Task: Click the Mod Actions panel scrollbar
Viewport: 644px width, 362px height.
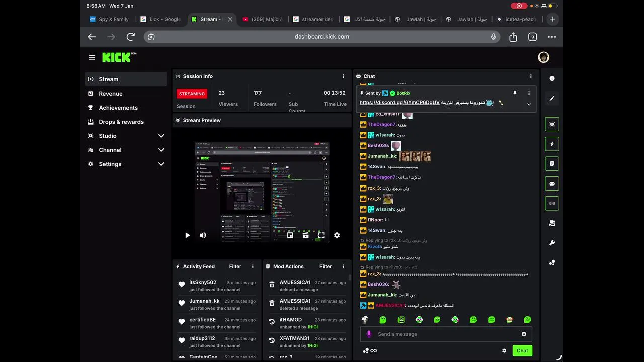Action: coord(350,278)
